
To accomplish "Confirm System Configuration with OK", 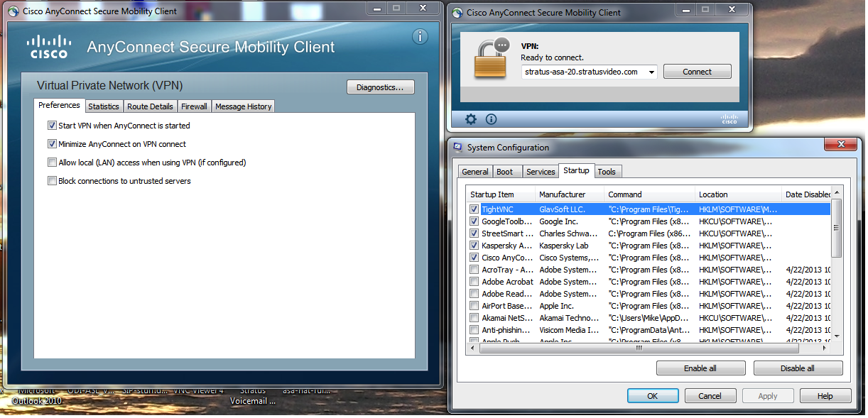I will coord(652,396).
